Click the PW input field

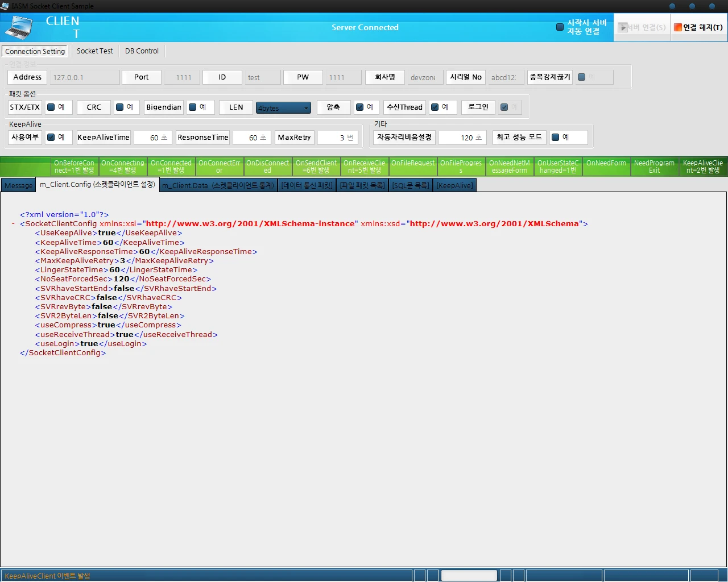[343, 77]
